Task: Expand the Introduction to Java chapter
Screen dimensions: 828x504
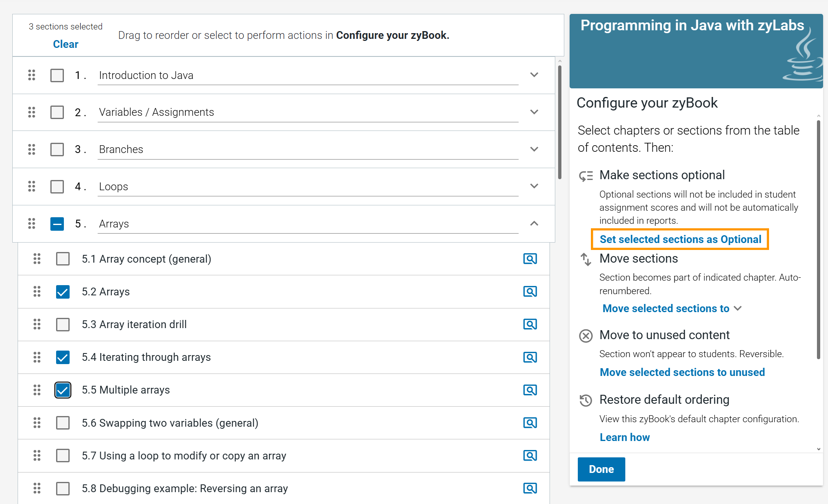Action: (534, 75)
